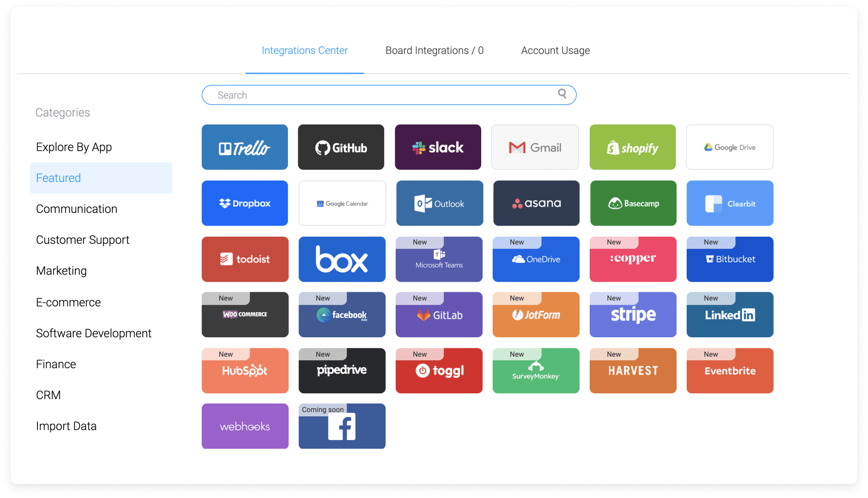
Task: Select the HubSpot integration icon
Action: 246,370
